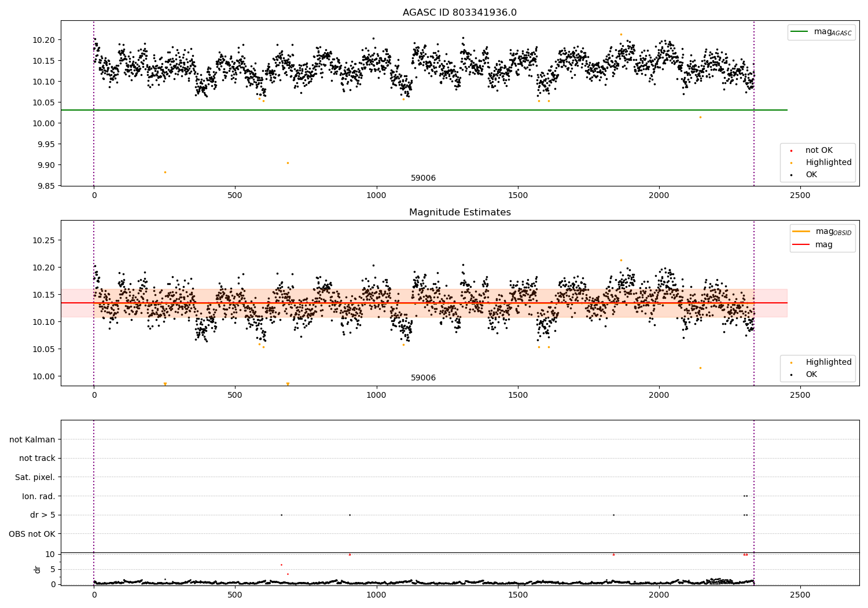Click the red mag line in the middle plot
Viewport: 868px width, 608px height.
[x=424, y=303]
